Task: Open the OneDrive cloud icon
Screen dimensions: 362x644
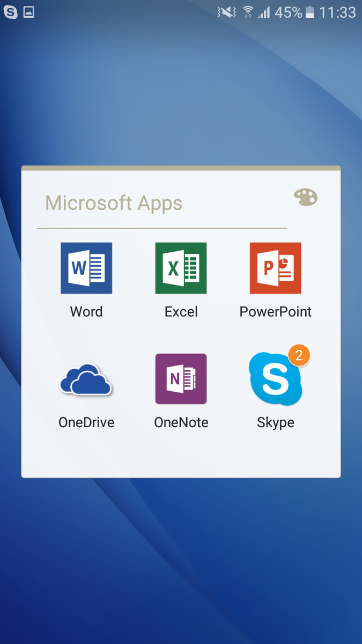Action: click(x=86, y=379)
